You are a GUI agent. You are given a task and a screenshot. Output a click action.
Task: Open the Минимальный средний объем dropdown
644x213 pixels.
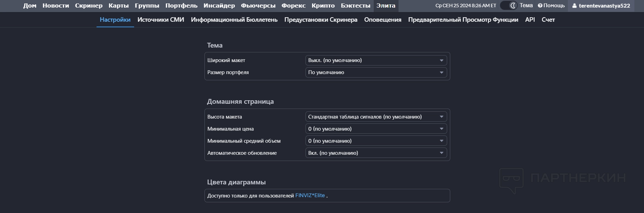(x=376, y=141)
